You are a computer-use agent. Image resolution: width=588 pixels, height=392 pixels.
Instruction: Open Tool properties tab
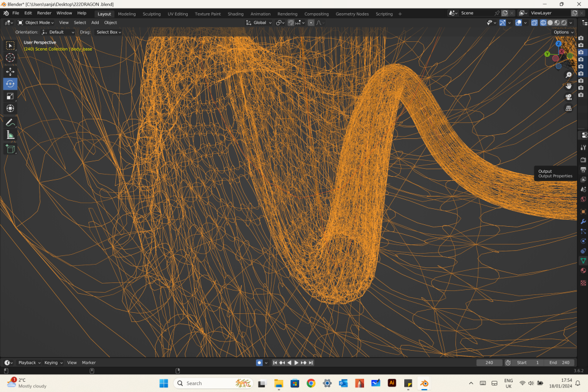tap(583, 148)
